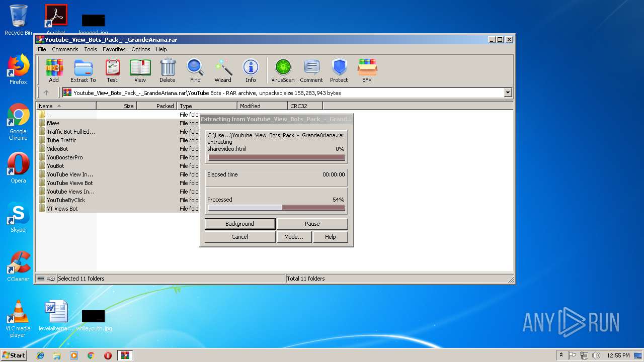
Task: Open the Options menu
Action: tap(141, 49)
